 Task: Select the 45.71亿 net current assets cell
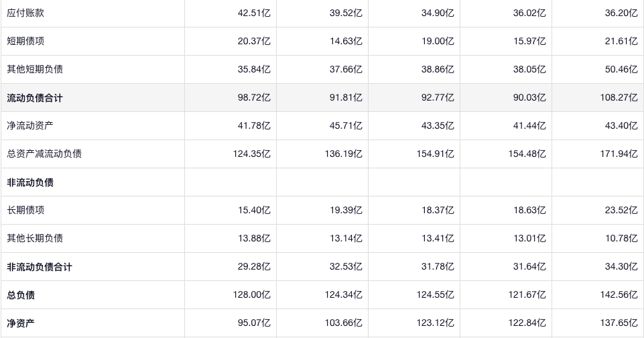point(346,125)
